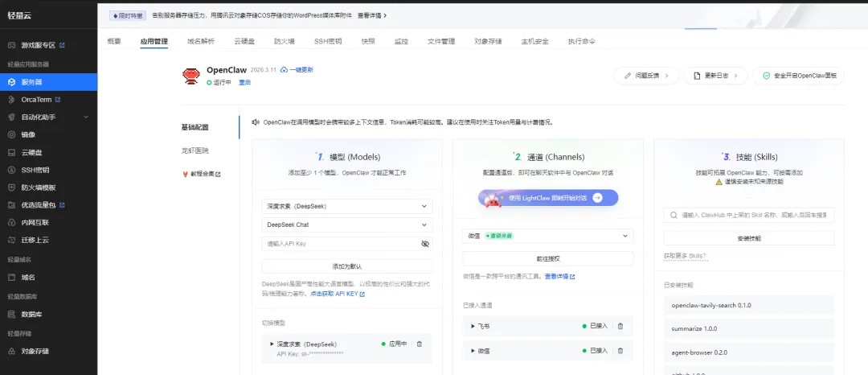868x375 pixels.
Task: Switch to the 执行命令 tab
Action: [x=582, y=42]
